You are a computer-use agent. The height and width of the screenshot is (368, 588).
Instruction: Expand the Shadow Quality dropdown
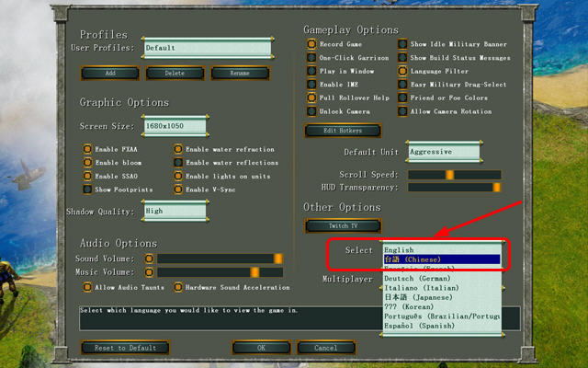pos(175,211)
